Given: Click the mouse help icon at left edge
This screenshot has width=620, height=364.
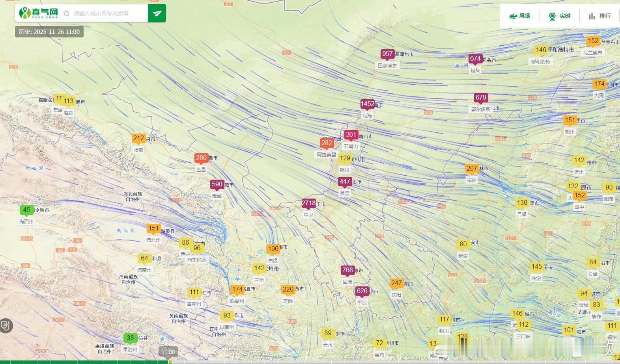Looking at the screenshot, I should (x=6, y=326).
